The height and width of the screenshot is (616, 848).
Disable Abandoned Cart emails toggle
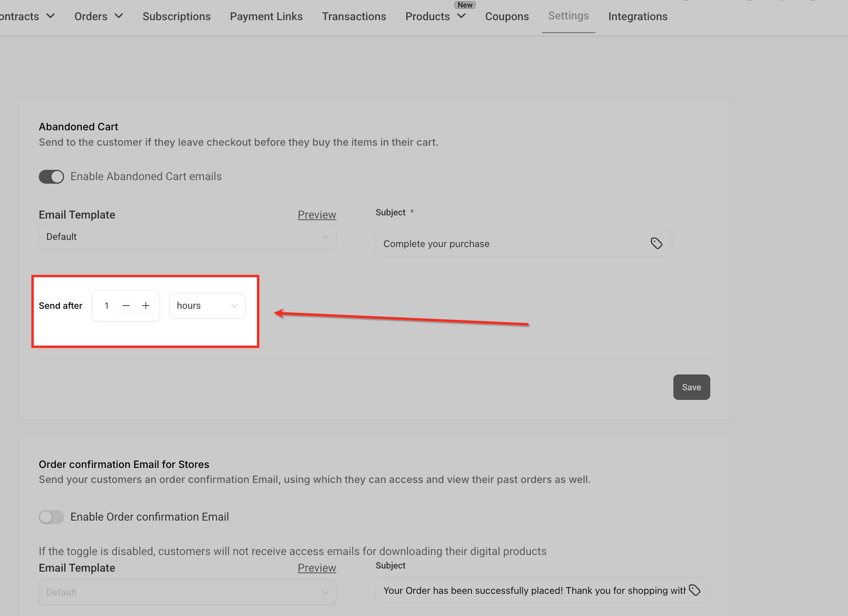coord(51,177)
